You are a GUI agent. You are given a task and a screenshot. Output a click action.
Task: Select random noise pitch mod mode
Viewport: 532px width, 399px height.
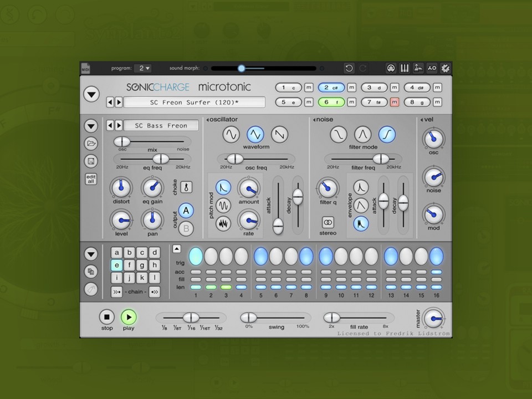click(x=223, y=223)
